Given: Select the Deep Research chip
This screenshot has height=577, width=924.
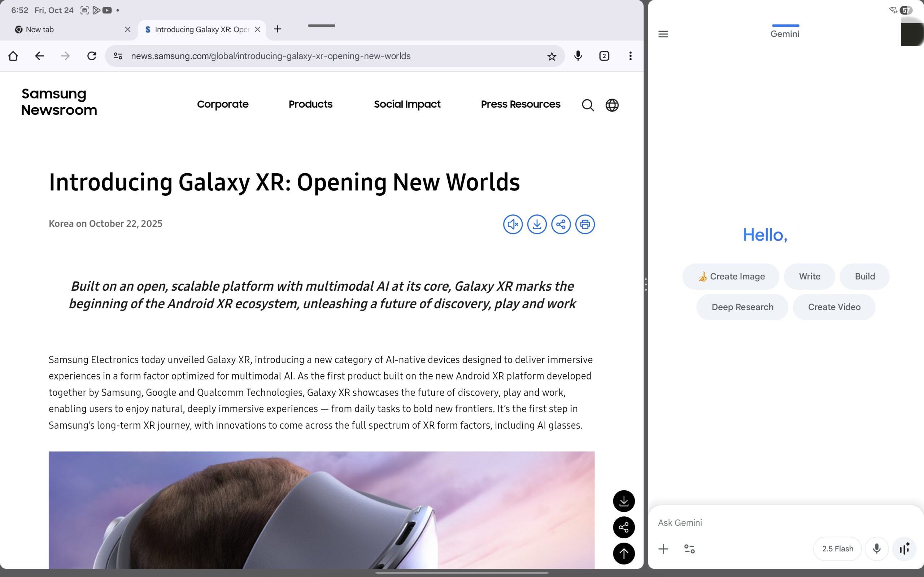Looking at the screenshot, I should pyautogui.click(x=742, y=307).
